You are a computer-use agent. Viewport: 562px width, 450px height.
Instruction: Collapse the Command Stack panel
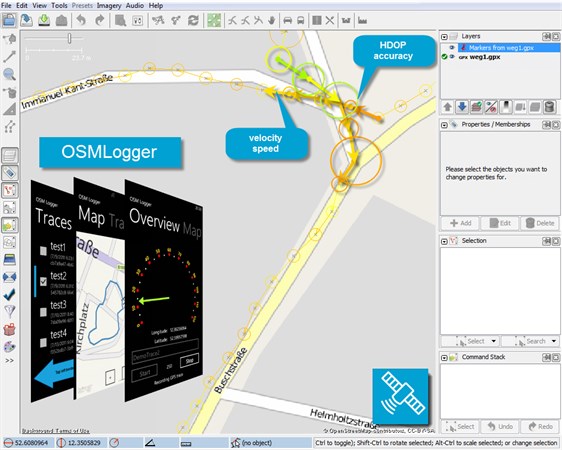(444, 357)
